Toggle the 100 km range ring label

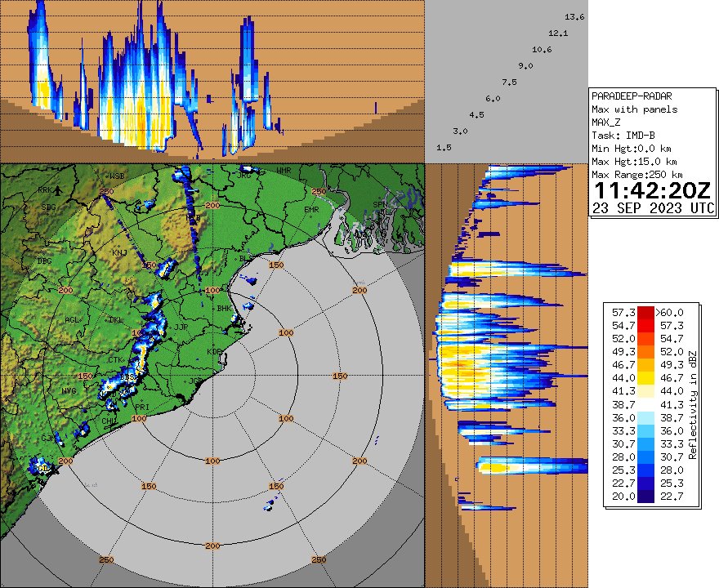[285, 332]
